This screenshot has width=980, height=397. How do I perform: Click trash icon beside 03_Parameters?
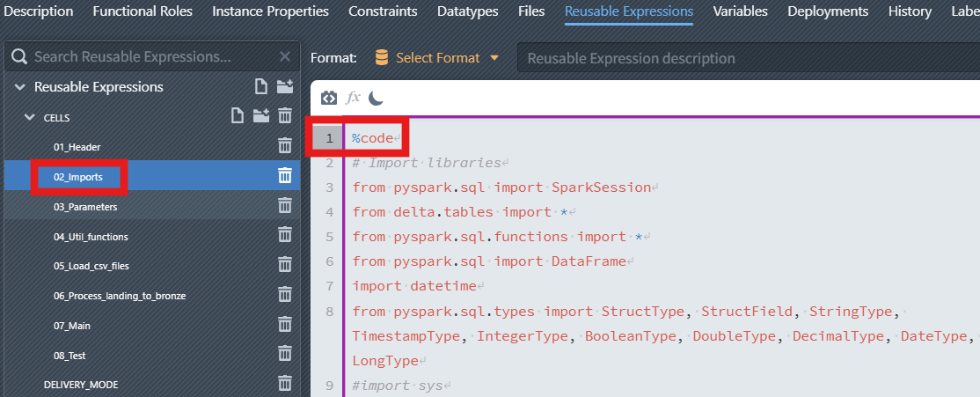(x=285, y=206)
